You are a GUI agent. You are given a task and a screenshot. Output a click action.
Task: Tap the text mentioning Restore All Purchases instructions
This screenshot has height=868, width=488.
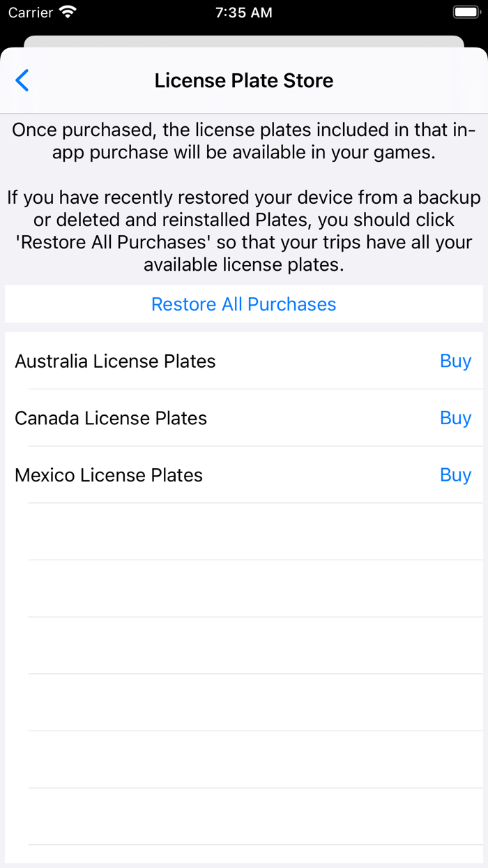click(243, 230)
